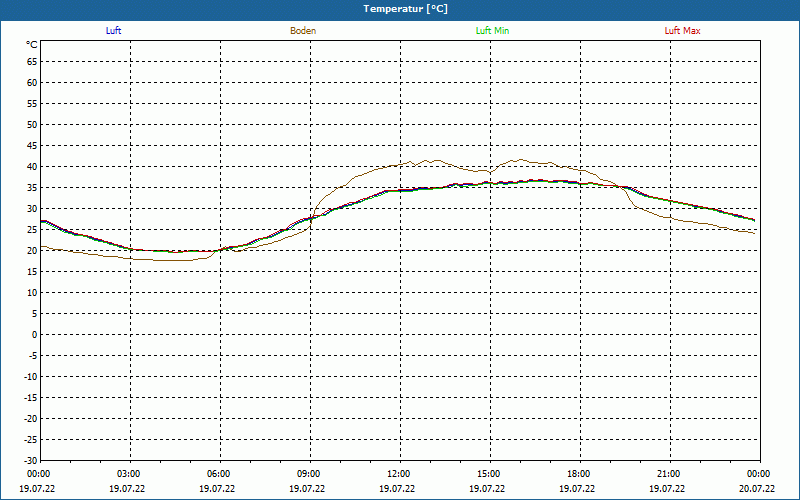
Task: Click the °C unit label on axis
Action: click(x=32, y=45)
